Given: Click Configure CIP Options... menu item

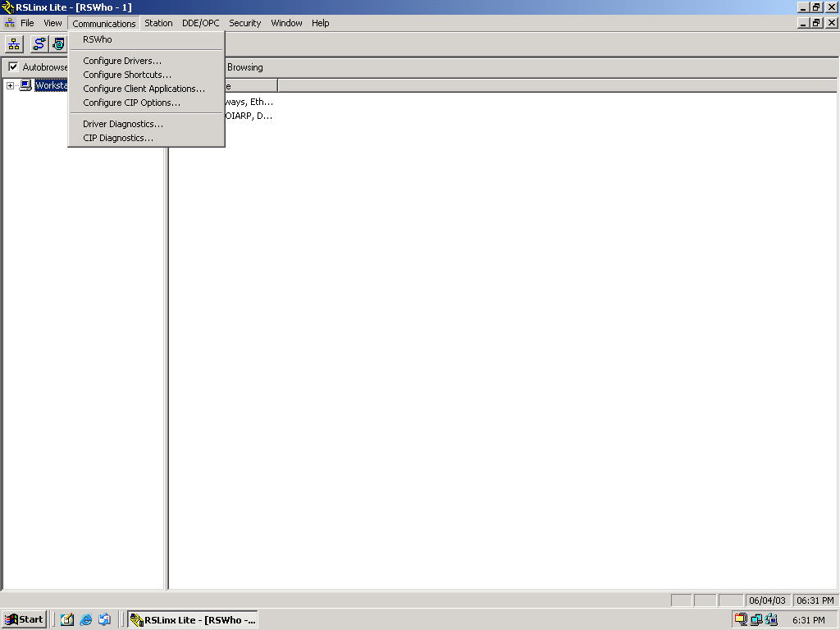Looking at the screenshot, I should pyautogui.click(x=131, y=103).
